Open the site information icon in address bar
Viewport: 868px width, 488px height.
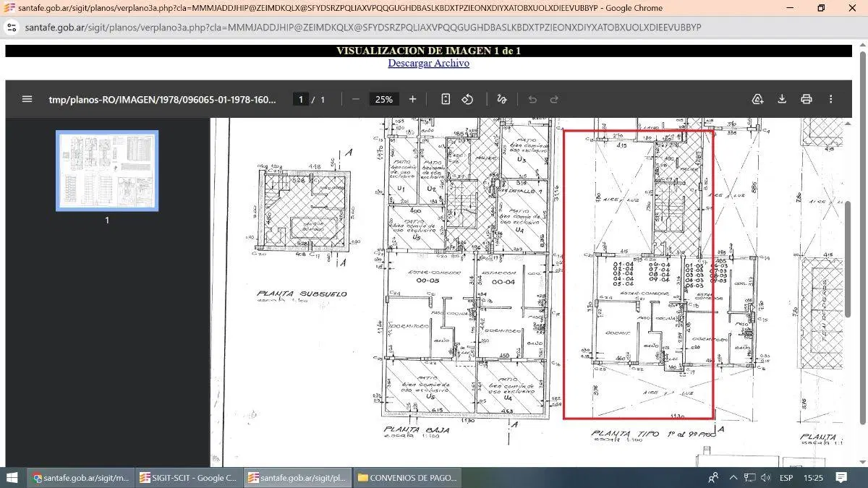click(11, 27)
